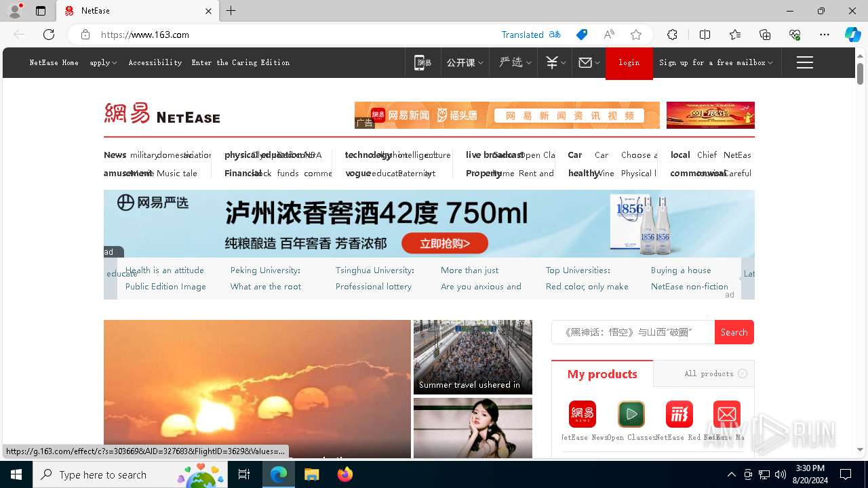Viewport: 868px width, 488px height.
Task: Expand the mail envelope dropdown
Action: click(x=589, y=62)
